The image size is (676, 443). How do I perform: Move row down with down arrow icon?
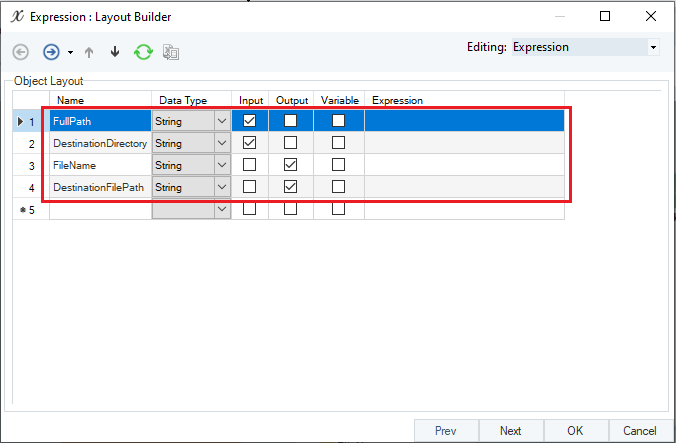[115, 52]
